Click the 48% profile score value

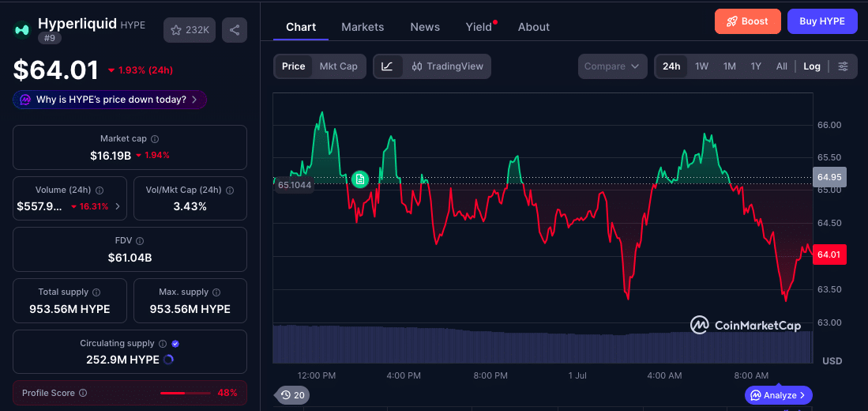click(x=227, y=394)
